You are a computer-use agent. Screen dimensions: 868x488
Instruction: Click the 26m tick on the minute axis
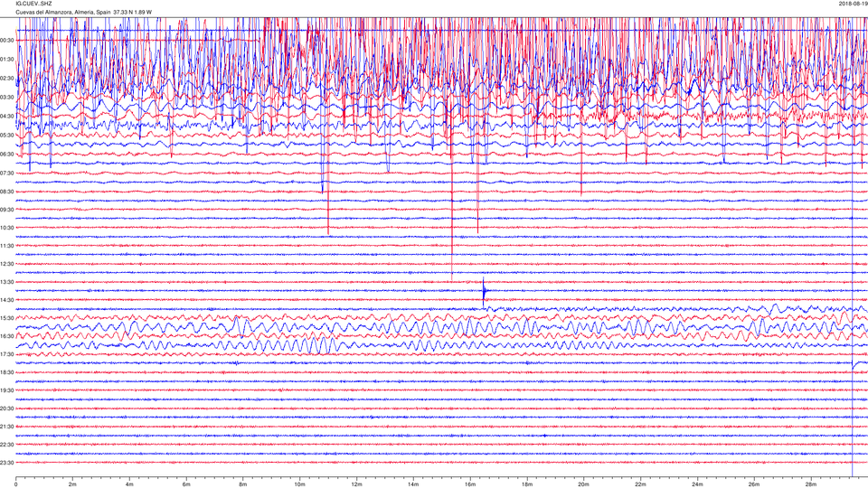coord(753,484)
